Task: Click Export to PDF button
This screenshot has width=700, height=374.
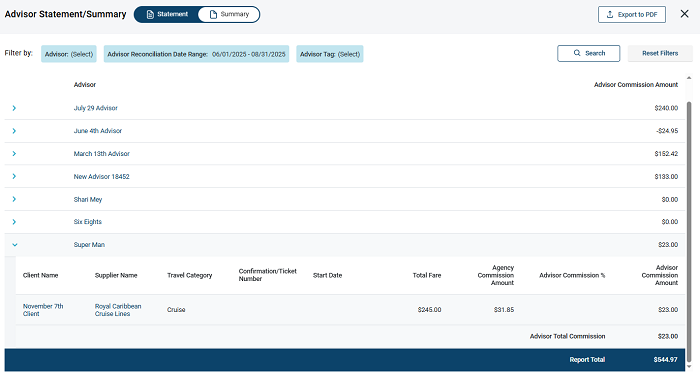Action: coord(632,14)
